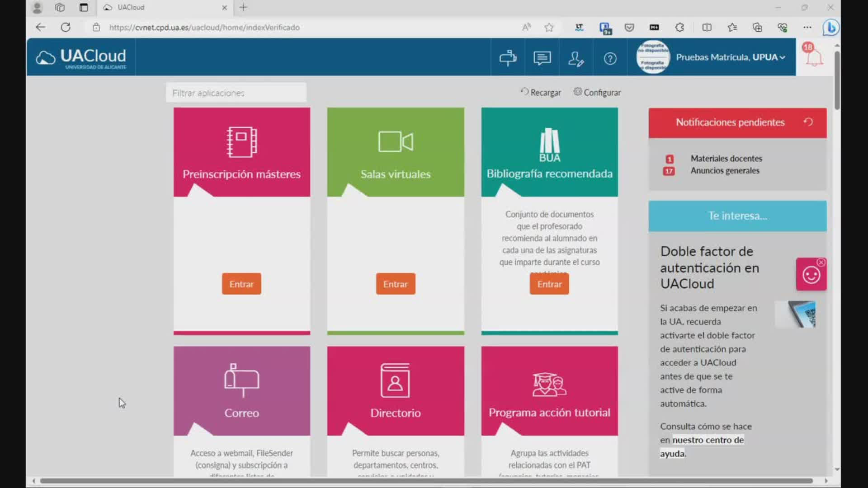Open a new browser tab
This screenshot has width=868, height=488.
tap(243, 7)
